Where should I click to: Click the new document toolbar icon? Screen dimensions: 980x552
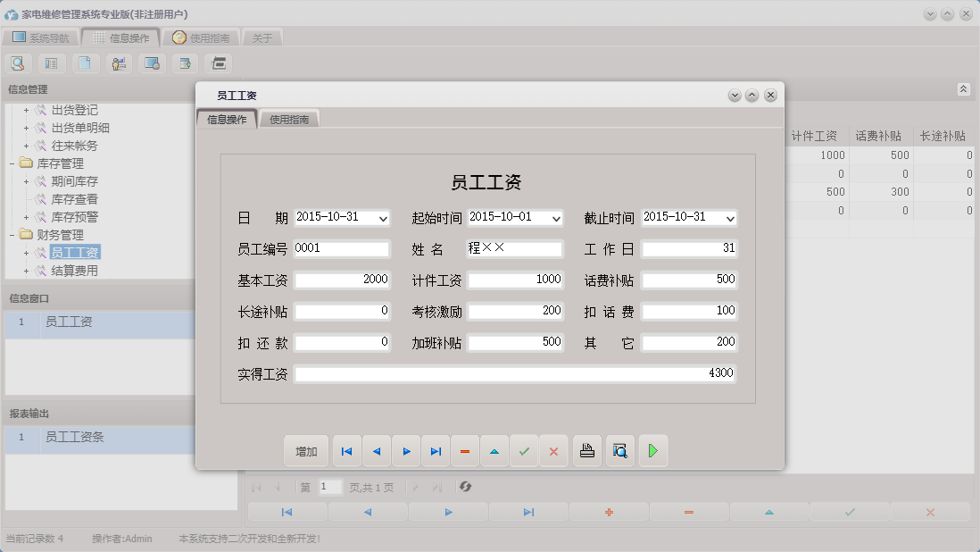pyautogui.click(x=85, y=63)
